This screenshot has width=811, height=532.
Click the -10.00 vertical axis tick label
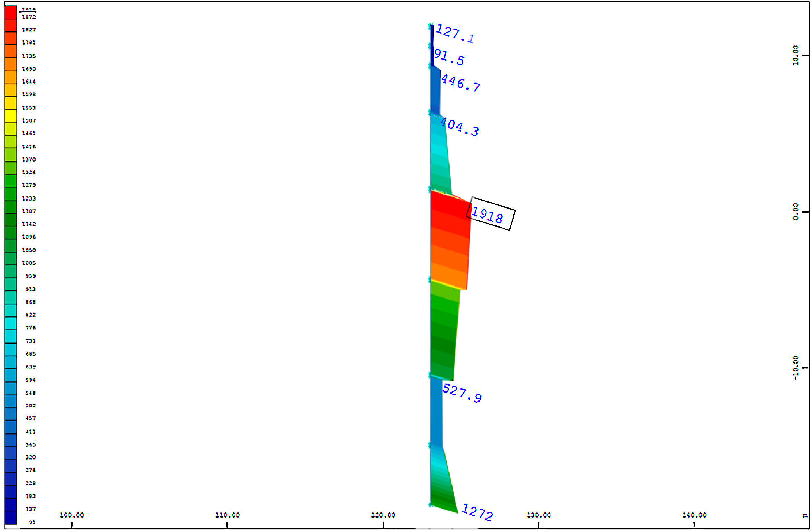pos(795,368)
